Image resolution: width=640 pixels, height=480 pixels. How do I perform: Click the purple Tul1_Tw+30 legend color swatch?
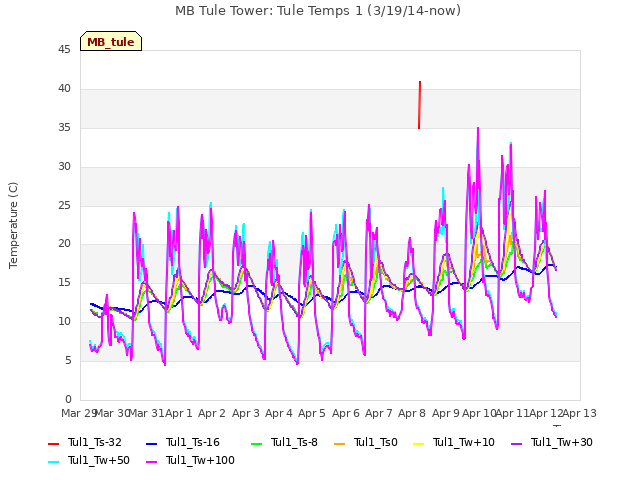pyautogui.click(x=516, y=443)
